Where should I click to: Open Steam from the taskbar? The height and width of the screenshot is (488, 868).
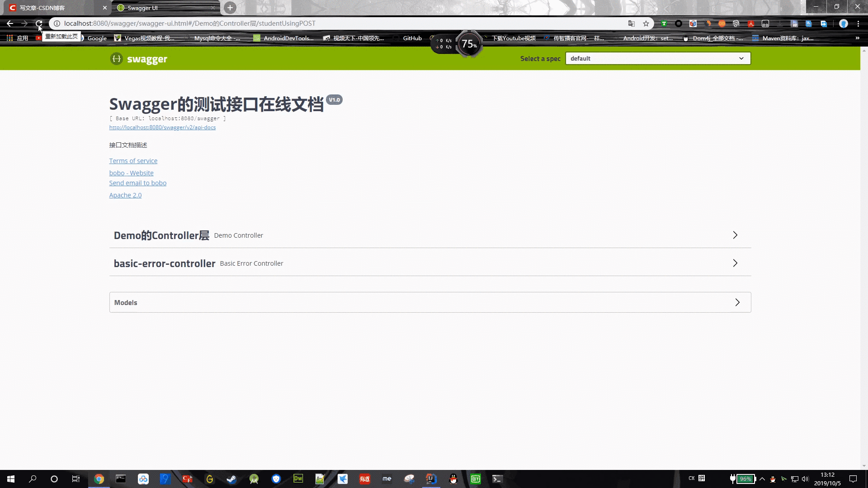(x=231, y=479)
